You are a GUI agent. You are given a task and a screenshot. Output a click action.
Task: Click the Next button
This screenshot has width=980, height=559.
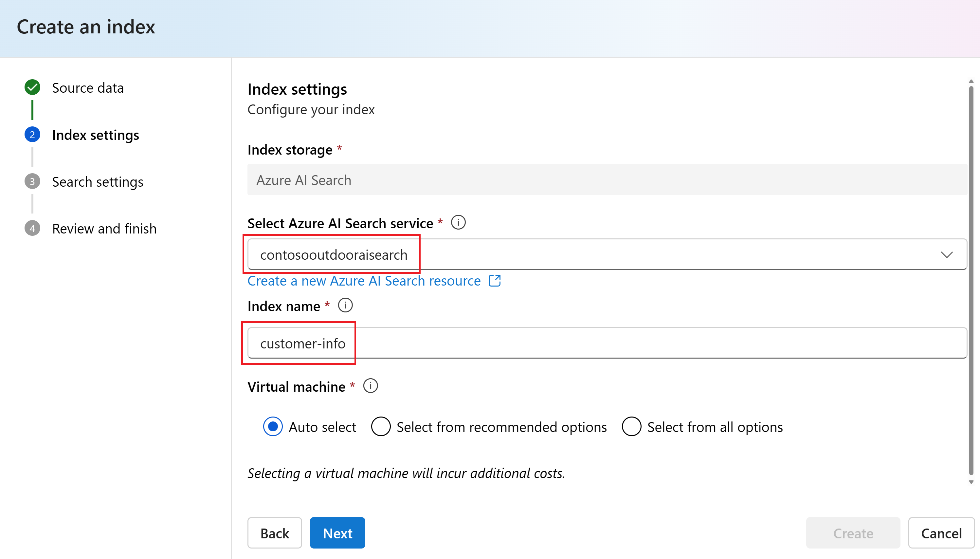pos(338,533)
